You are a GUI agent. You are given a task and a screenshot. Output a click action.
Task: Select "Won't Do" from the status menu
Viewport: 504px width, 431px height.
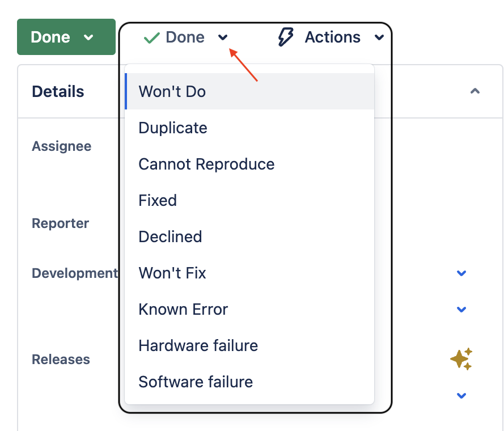coord(172,91)
